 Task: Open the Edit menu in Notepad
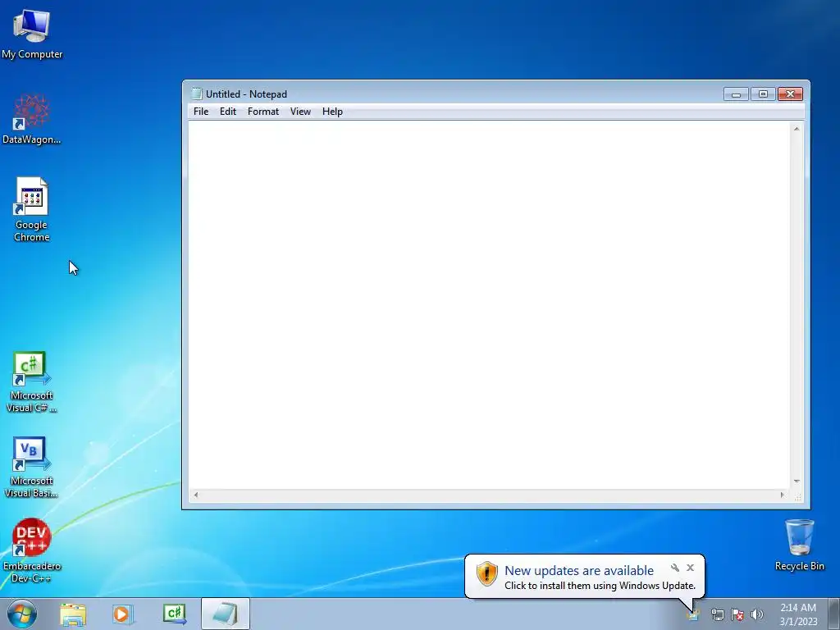pos(228,112)
